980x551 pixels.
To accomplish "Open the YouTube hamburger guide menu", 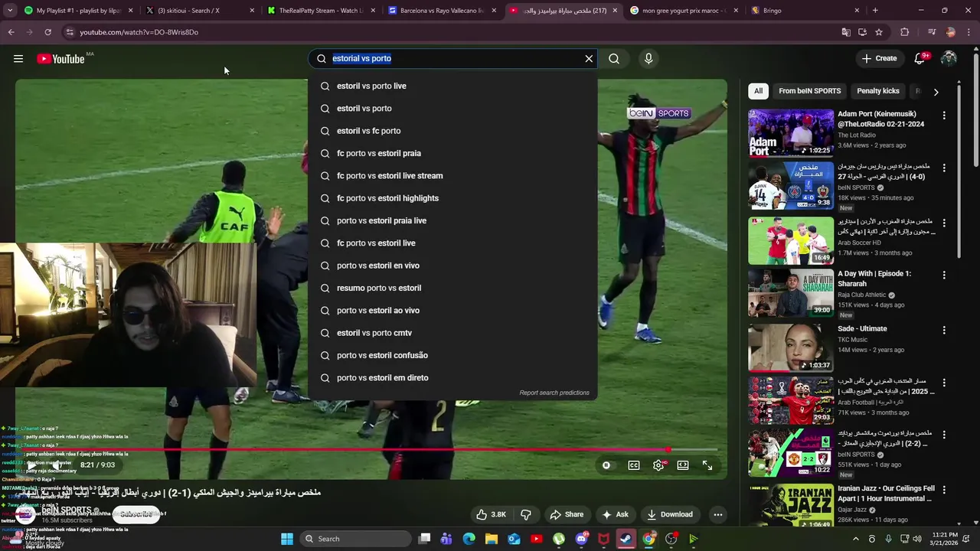I will click(x=18, y=59).
